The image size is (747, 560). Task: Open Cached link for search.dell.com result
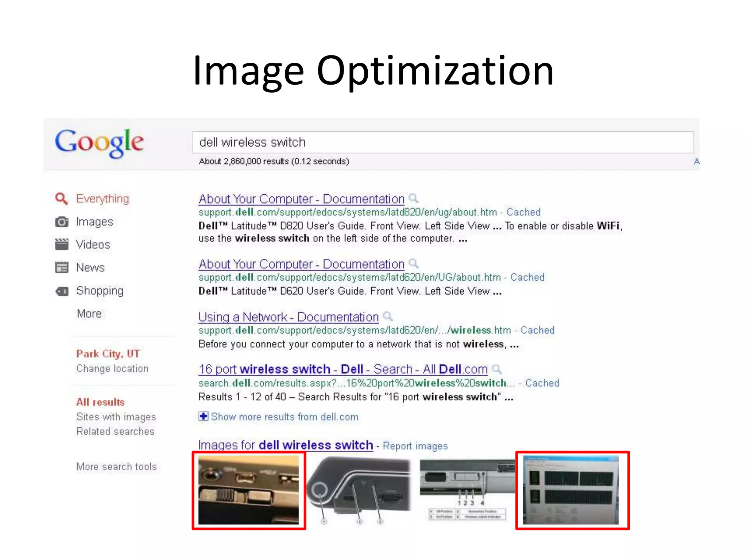(542, 383)
